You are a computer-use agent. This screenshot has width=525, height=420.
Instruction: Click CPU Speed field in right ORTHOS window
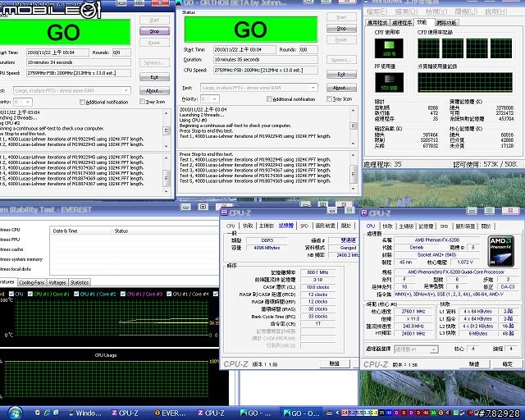click(x=266, y=71)
